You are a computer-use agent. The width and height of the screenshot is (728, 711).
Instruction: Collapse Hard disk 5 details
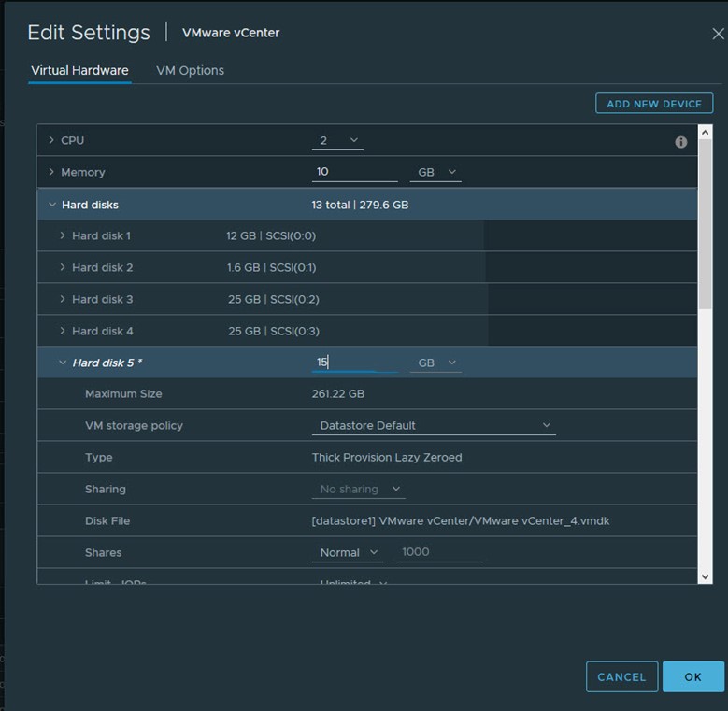[63, 363]
